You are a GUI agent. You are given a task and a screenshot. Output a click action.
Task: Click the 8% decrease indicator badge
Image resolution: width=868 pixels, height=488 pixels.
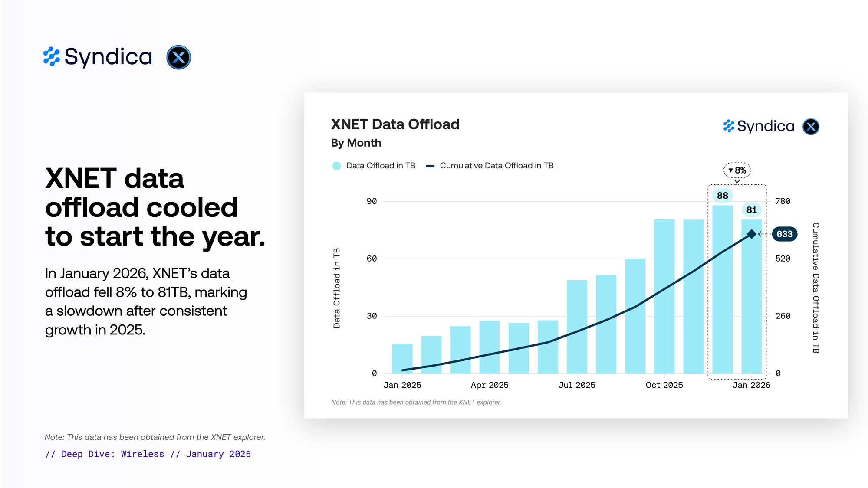pos(737,170)
